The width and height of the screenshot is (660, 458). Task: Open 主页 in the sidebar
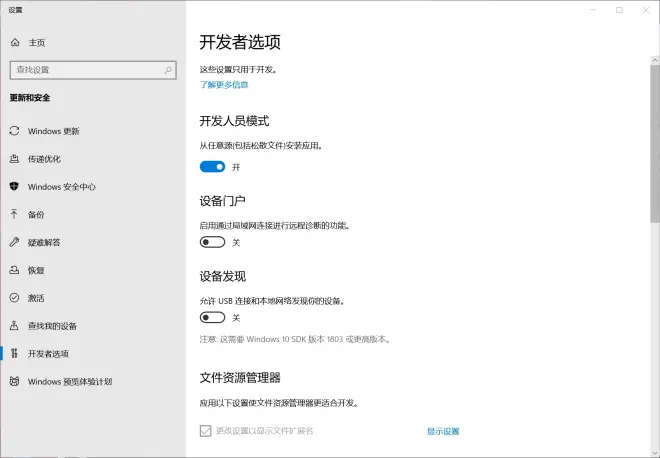point(93,43)
